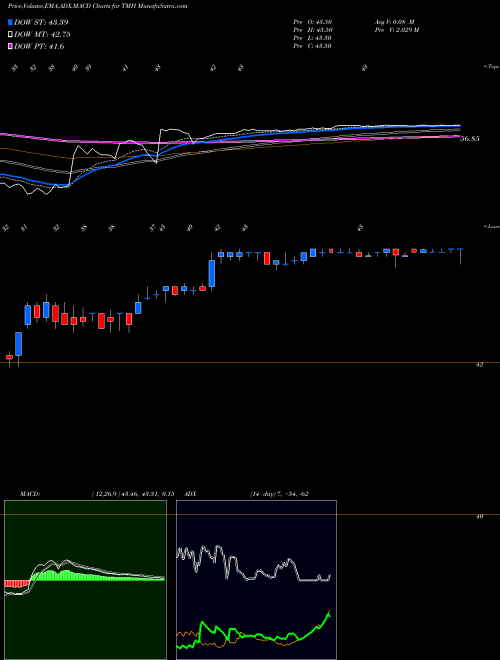Click the MACD: panel heading
Image resolution: width=500 pixels, height=660 pixels.
[x=29, y=494]
